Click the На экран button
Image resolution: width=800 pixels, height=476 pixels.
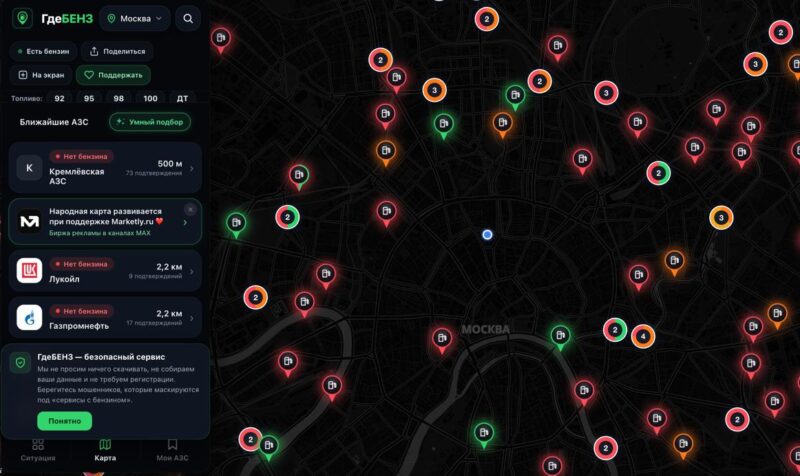(x=41, y=75)
